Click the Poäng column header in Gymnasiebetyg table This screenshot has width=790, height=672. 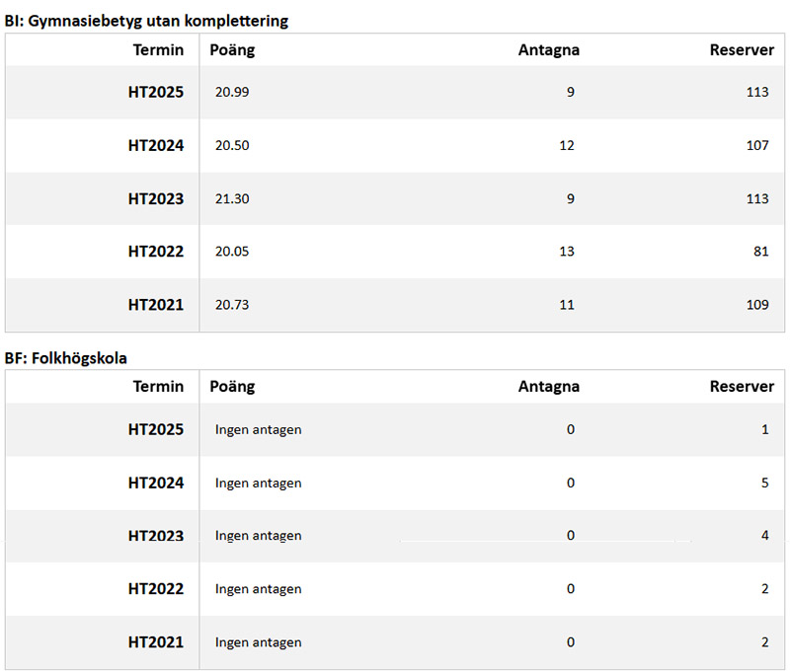(x=232, y=50)
